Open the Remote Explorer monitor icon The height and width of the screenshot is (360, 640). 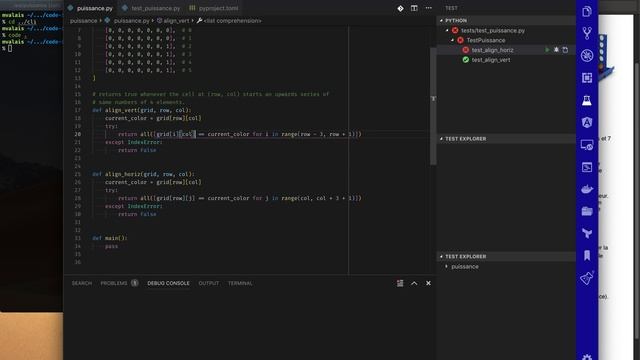pyautogui.click(x=587, y=145)
